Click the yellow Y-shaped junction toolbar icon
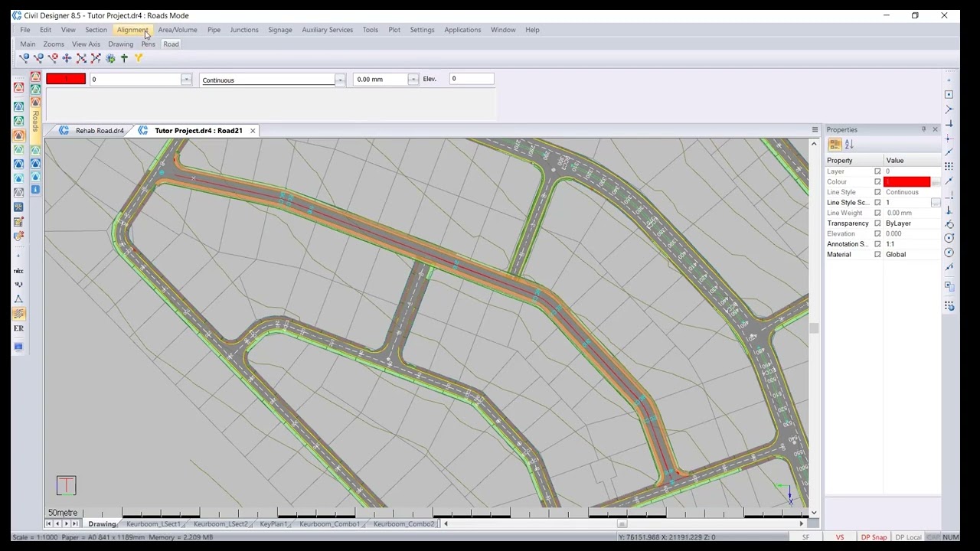Image resolution: width=980 pixels, height=551 pixels. pyautogui.click(x=139, y=58)
